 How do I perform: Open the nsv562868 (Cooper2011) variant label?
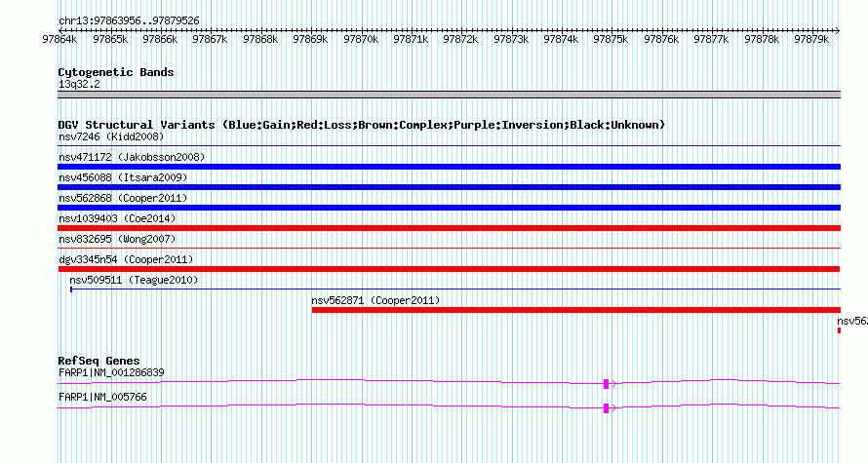point(123,198)
